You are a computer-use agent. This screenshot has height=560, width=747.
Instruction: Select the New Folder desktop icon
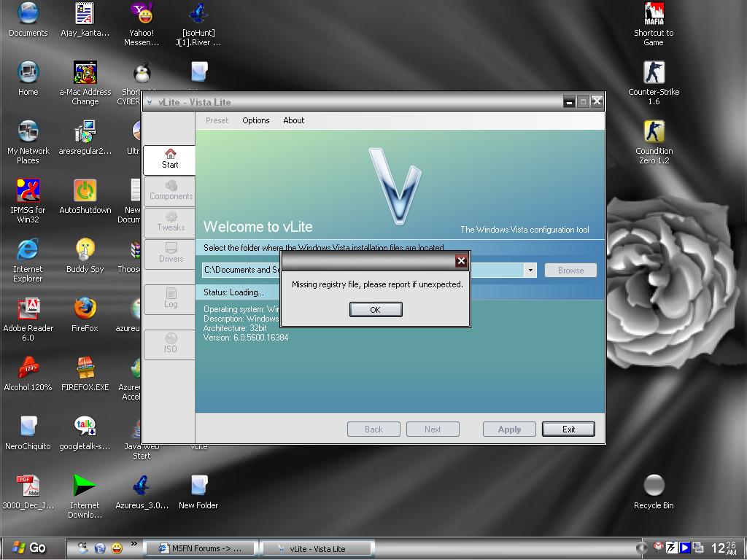pyautogui.click(x=198, y=492)
